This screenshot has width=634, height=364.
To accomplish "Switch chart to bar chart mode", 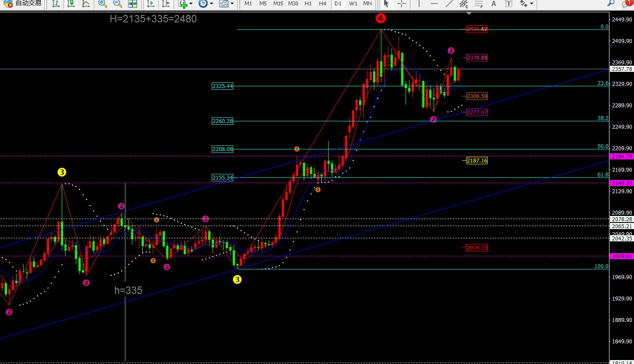I will coord(56,4).
